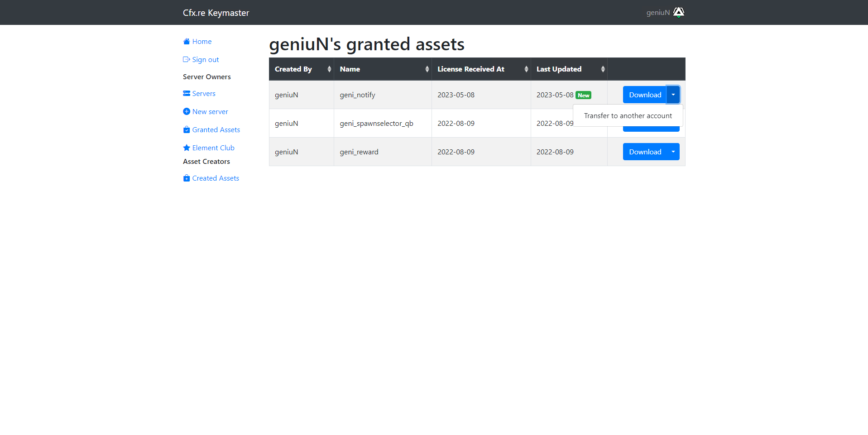Expand the geni_reward download dropdown arrow
The width and height of the screenshot is (868, 435).
673,152
